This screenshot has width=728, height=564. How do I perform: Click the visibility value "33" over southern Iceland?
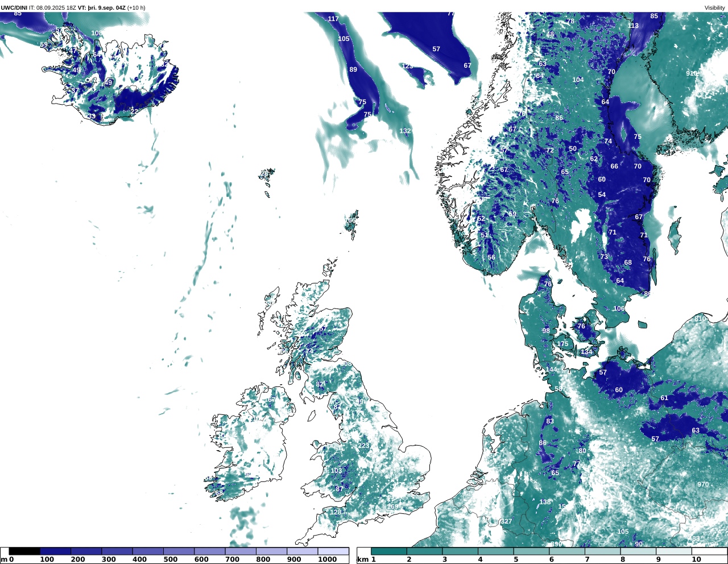[92, 116]
